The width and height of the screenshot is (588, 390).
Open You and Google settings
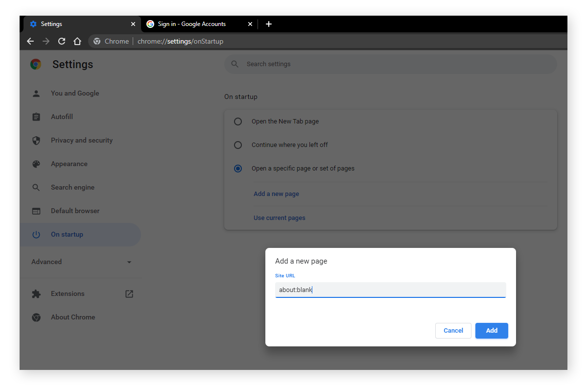pyautogui.click(x=80, y=93)
